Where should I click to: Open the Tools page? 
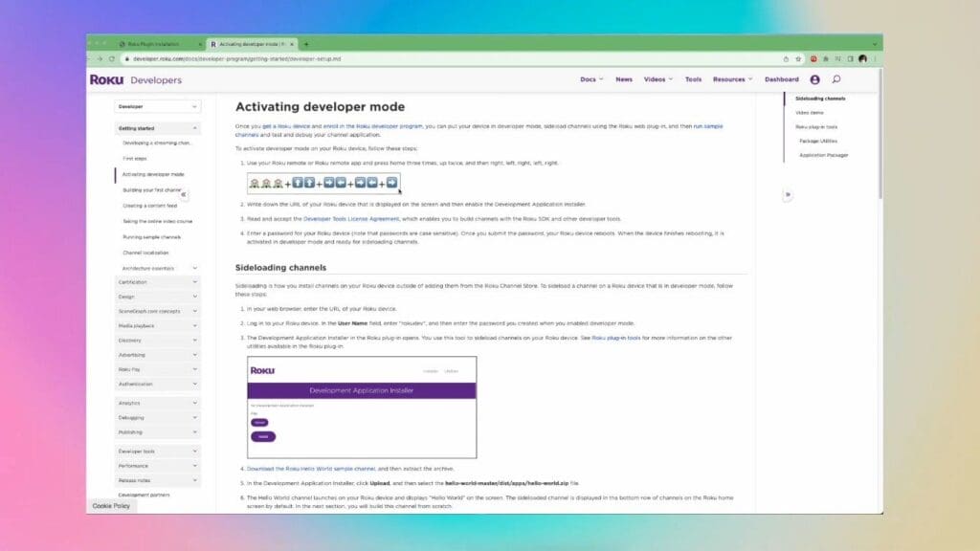pos(693,79)
